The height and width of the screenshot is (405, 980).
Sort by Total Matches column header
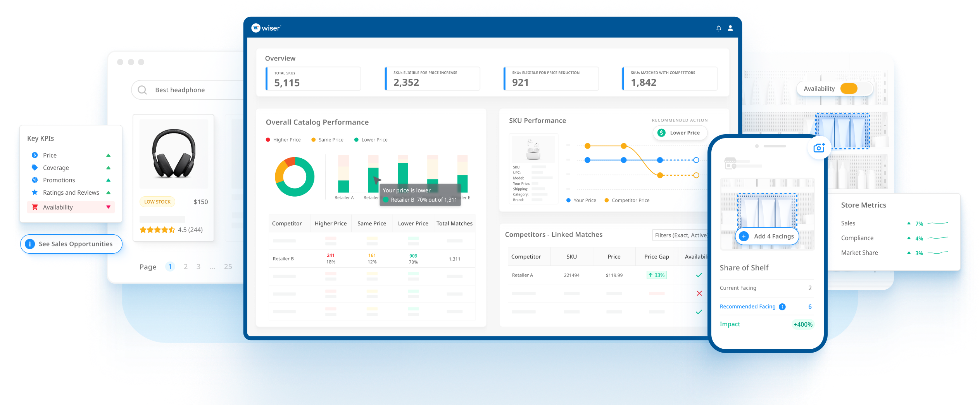click(454, 223)
